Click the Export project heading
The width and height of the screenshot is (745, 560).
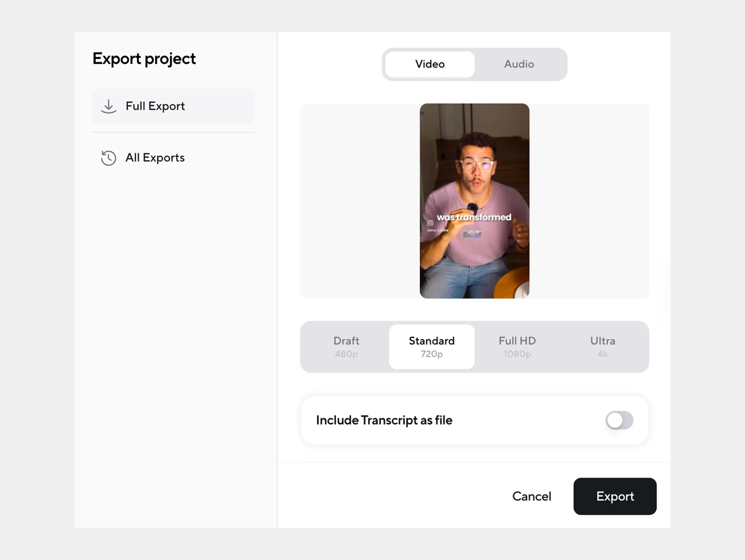pyautogui.click(x=144, y=59)
